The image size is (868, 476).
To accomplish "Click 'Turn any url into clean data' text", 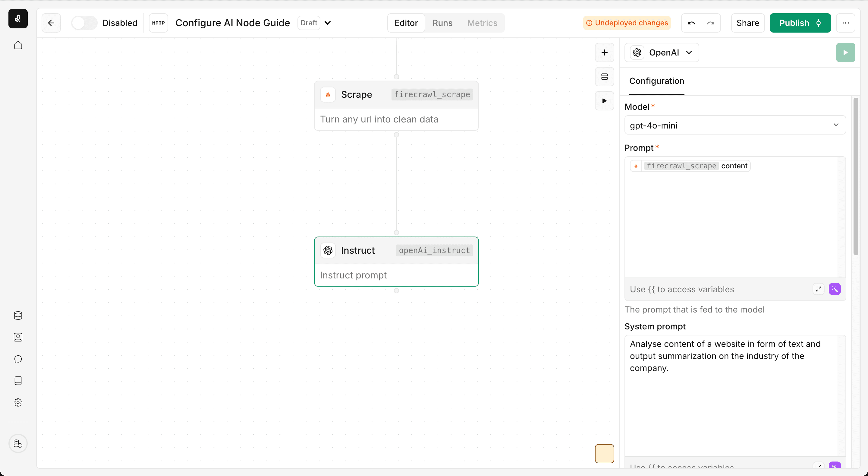I will pyautogui.click(x=379, y=119).
